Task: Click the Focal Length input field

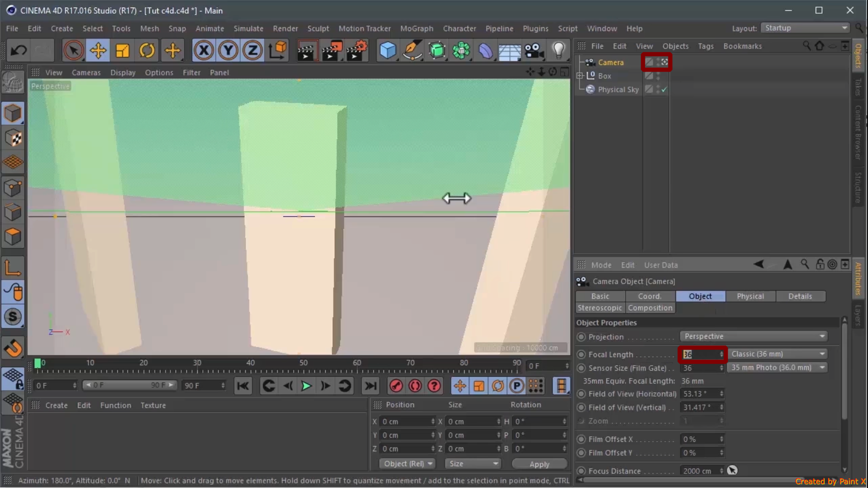Action: click(702, 354)
